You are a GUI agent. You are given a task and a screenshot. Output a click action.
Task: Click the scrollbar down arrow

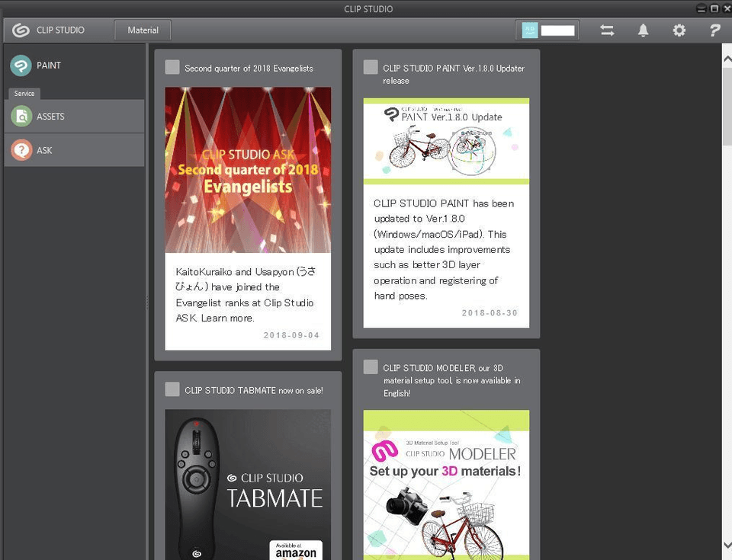726,545
